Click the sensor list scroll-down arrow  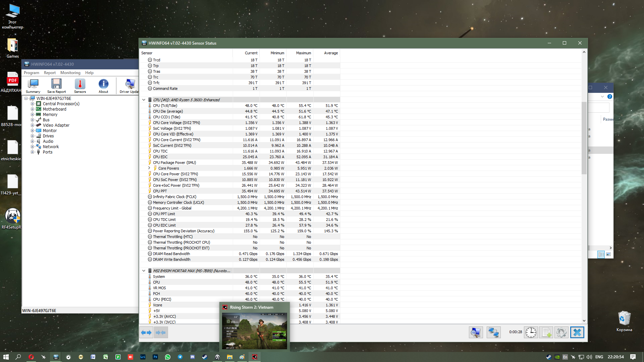[x=584, y=321]
